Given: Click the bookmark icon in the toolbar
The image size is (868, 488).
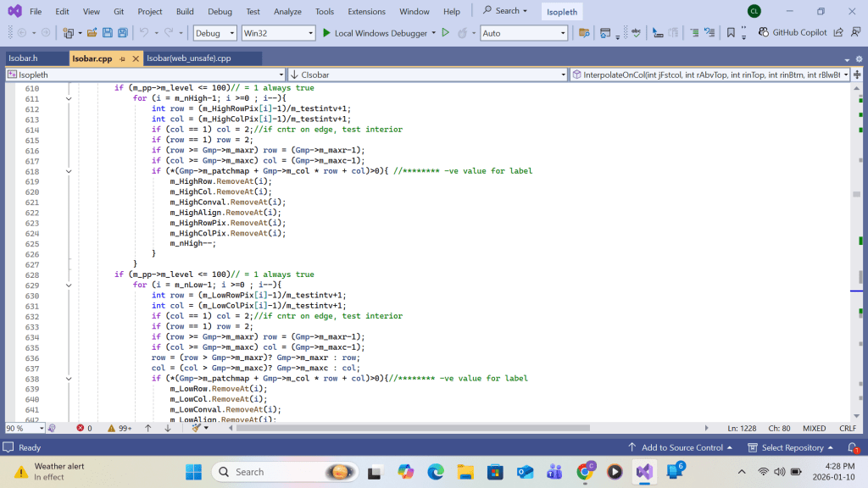Looking at the screenshot, I should [731, 33].
